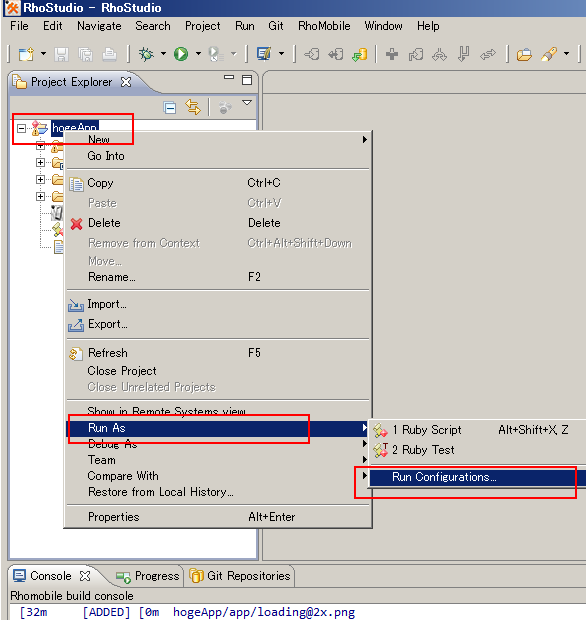Viewport: 586px width, 620px height.
Task: Select Run As in the context menu
Action: (x=218, y=428)
